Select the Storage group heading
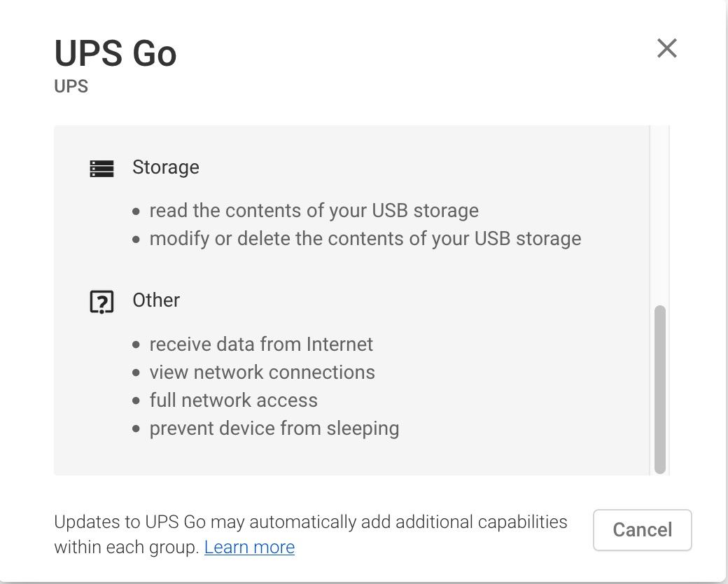Screen dimensions: 728x584 (166, 167)
